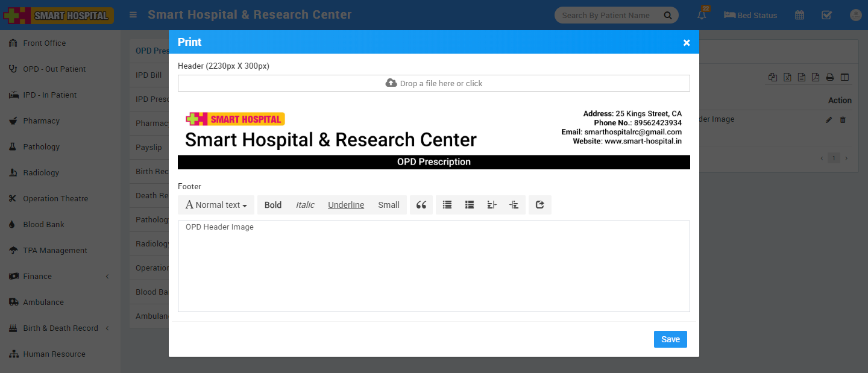The width and height of the screenshot is (868, 373).
Task: Click the header file drop zone
Action: 433,83
